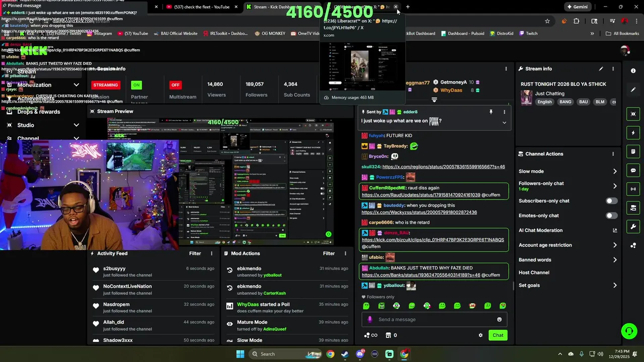Switch to the check the fleet YouTube tab

(201, 7)
